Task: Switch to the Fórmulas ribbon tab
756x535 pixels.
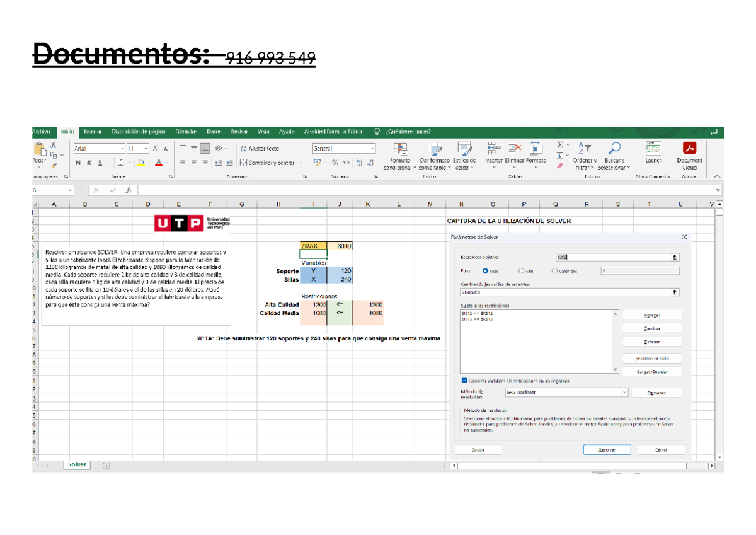Action: 186,132
